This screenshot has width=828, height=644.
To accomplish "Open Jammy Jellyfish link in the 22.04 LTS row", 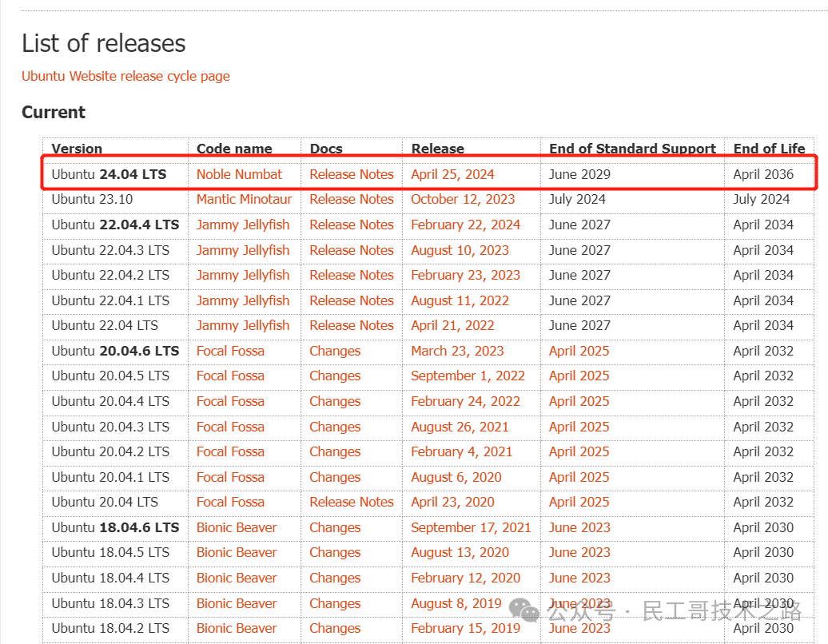I will tap(243, 326).
